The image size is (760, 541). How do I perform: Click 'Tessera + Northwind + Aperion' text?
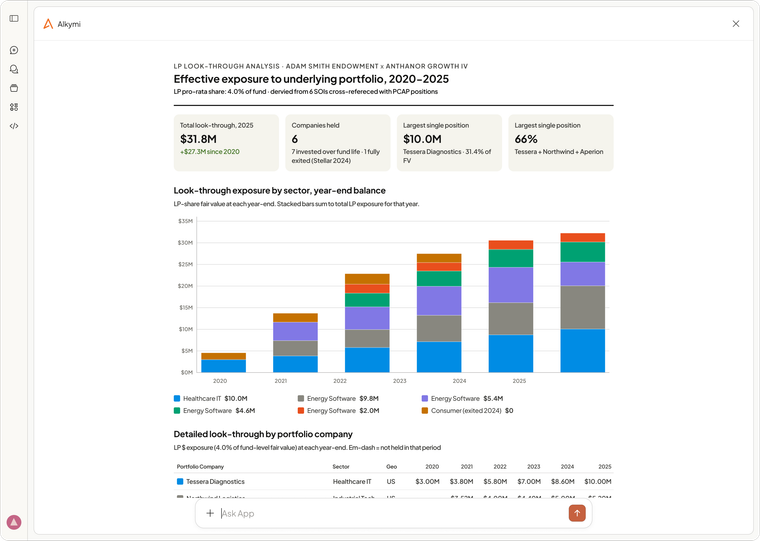point(559,152)
